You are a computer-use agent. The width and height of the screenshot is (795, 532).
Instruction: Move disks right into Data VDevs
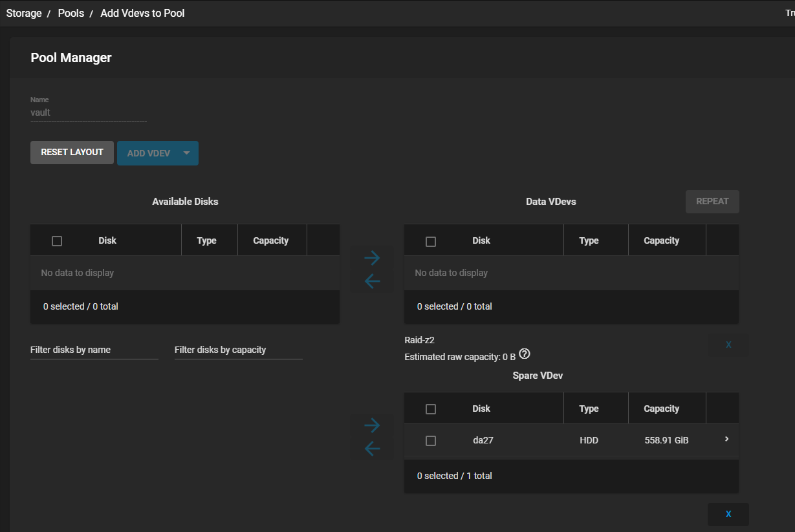(372, 258)
